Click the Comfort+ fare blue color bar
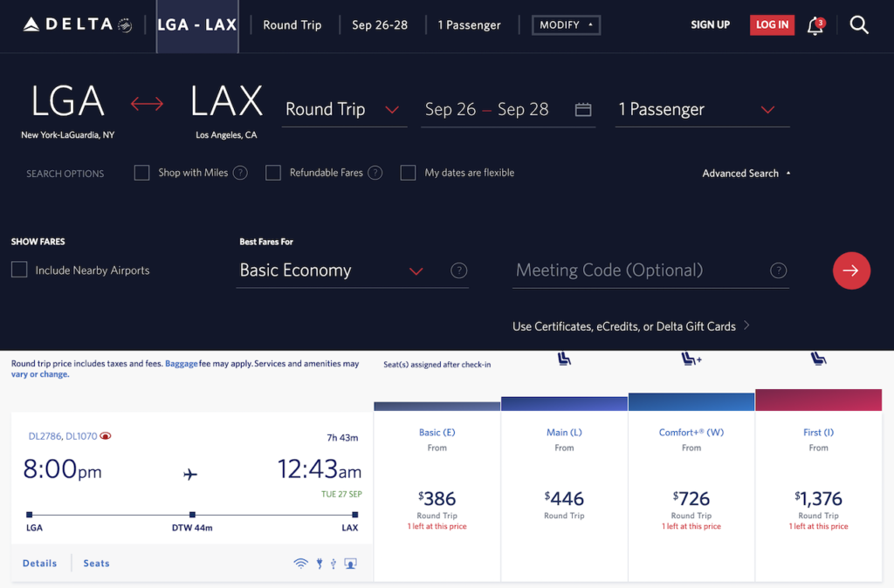The height and width of the screenshot is (588, 894). click(x=691, y=402)
